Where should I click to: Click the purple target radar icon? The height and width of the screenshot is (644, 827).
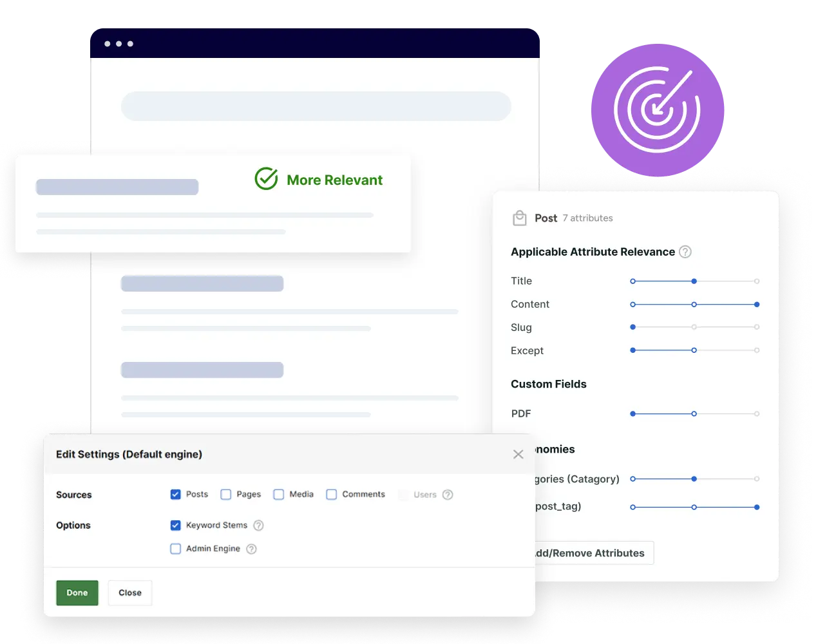[658, 109]
